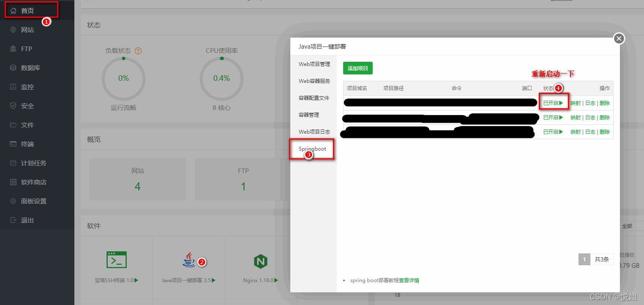Click 映射 in the first project row

coord(576,103)
